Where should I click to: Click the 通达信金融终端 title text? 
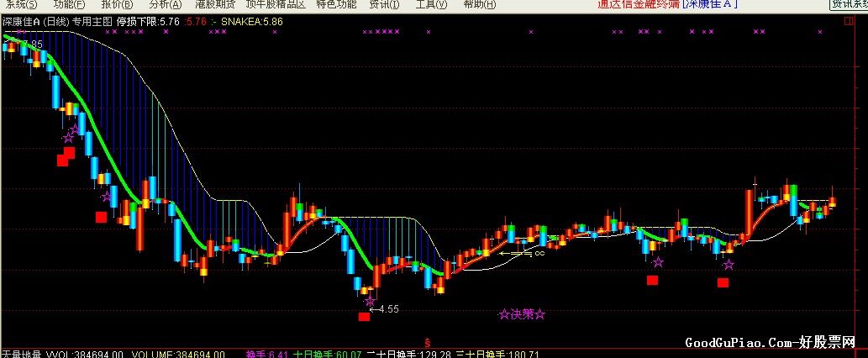point(639,4)
